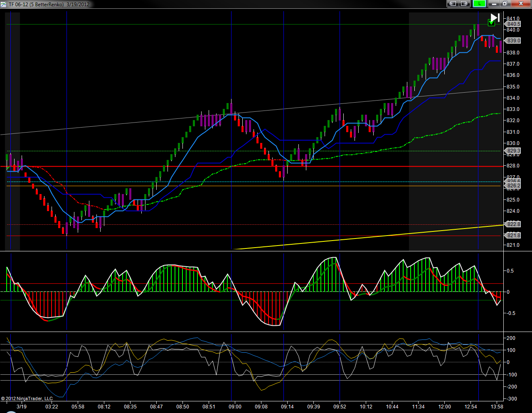Image resolution: width=532 pixels, height=413 pixels.
Task: Click the 821.0 price axis label
Action: coord(513,245)
